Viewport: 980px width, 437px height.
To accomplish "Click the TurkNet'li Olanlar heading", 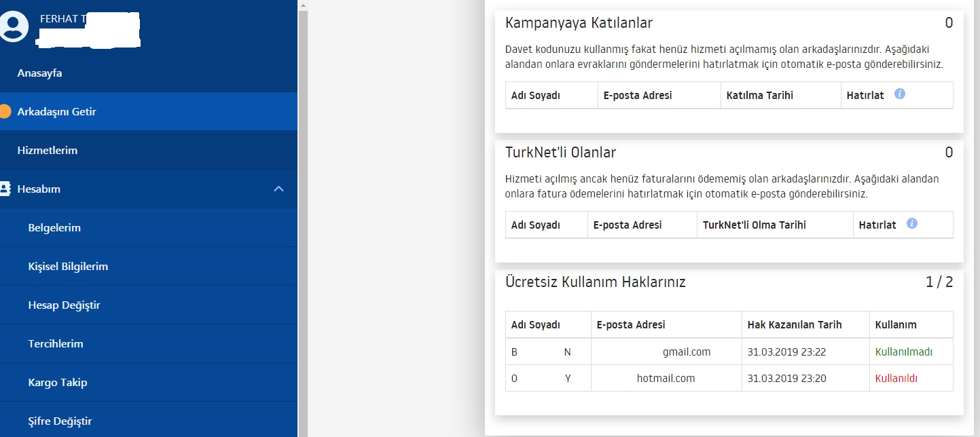I will click(561, 153).
